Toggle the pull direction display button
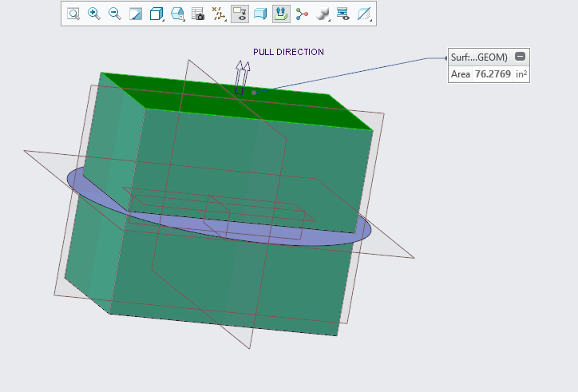Viewport: 578px width, 392px height. (281, 14)
